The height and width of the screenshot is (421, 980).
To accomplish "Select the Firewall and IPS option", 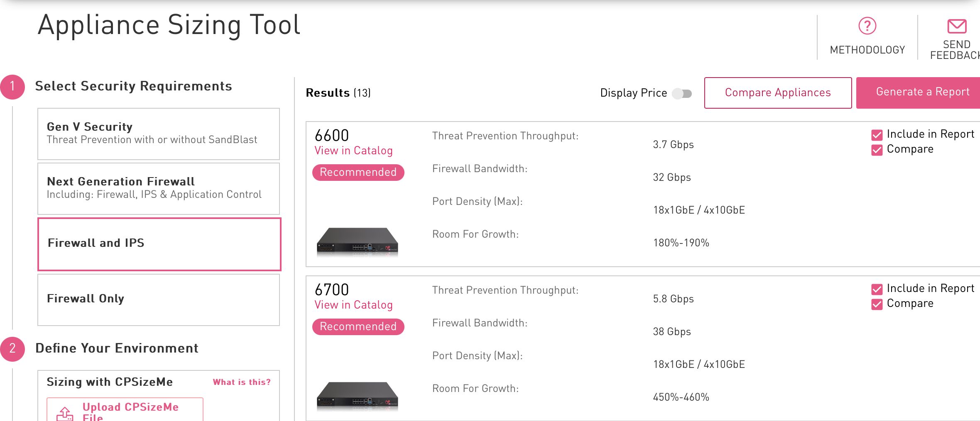I will click(159, 244).
